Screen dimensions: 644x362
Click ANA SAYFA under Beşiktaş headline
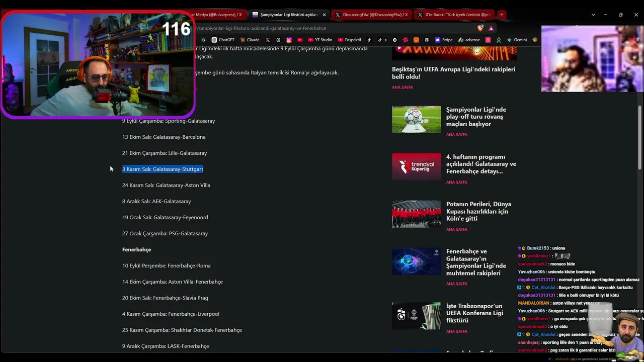coord(403,87)
